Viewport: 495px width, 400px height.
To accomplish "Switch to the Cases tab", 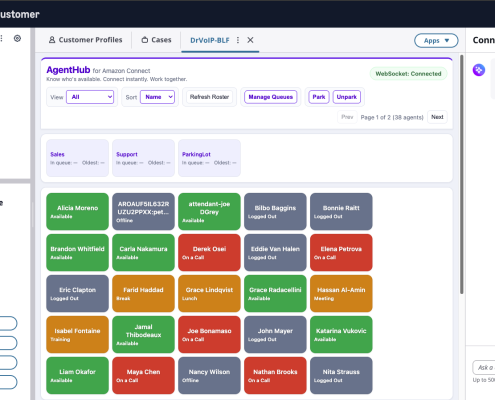I will pos(156,40).
